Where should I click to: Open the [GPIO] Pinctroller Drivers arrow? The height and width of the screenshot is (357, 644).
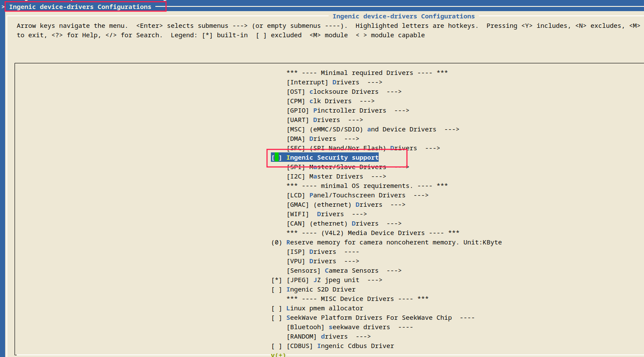(402, 110)
